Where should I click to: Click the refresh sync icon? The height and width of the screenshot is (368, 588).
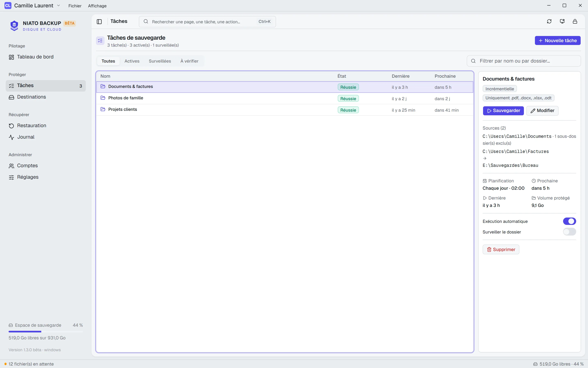pos(549,21)
